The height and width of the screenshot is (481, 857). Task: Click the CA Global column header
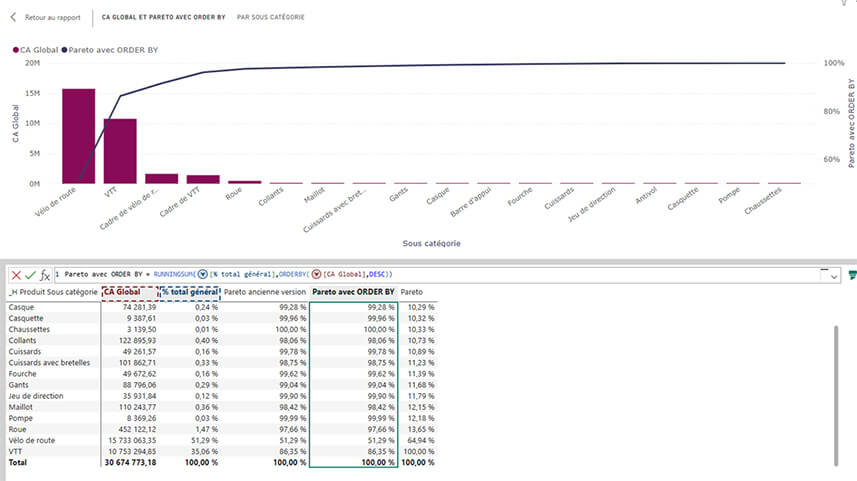(129, 292)
